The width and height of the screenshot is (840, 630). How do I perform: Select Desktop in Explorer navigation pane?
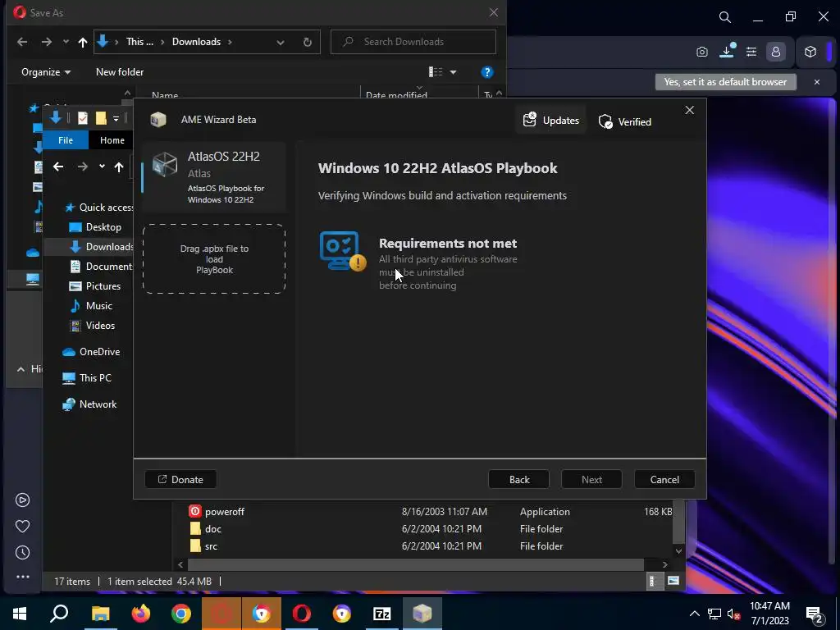tap(95, 227)
